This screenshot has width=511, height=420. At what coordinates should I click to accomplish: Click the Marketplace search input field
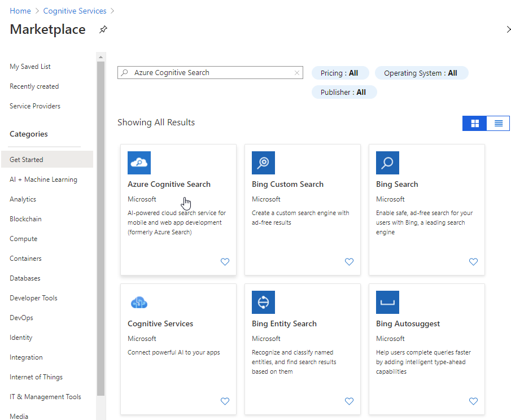coord(210,73)
